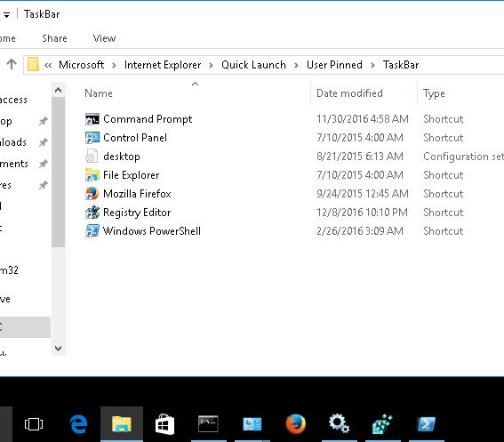This screenshot has width=504, height=442.
Task: Click the Control Panel taskbar icon
Action: click(x=252, y=424)
